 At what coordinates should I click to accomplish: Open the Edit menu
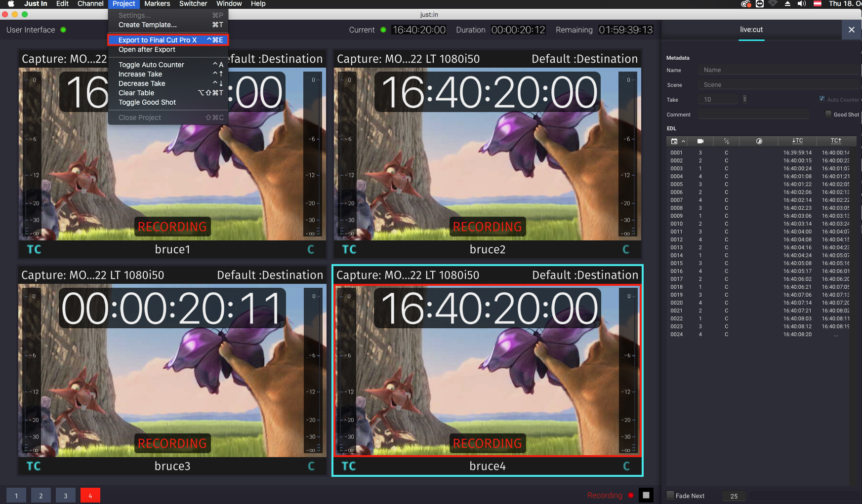(62, 4)
